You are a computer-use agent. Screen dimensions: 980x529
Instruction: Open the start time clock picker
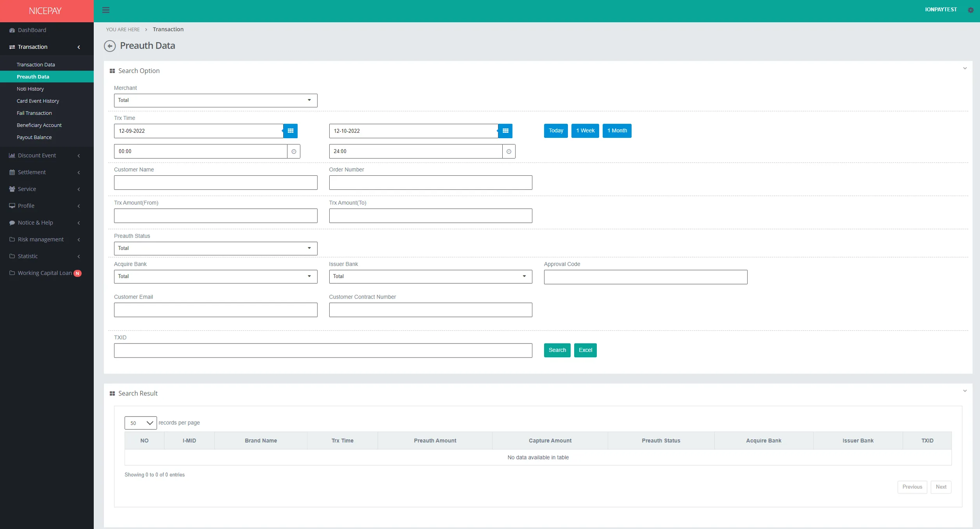pos(294,151)
